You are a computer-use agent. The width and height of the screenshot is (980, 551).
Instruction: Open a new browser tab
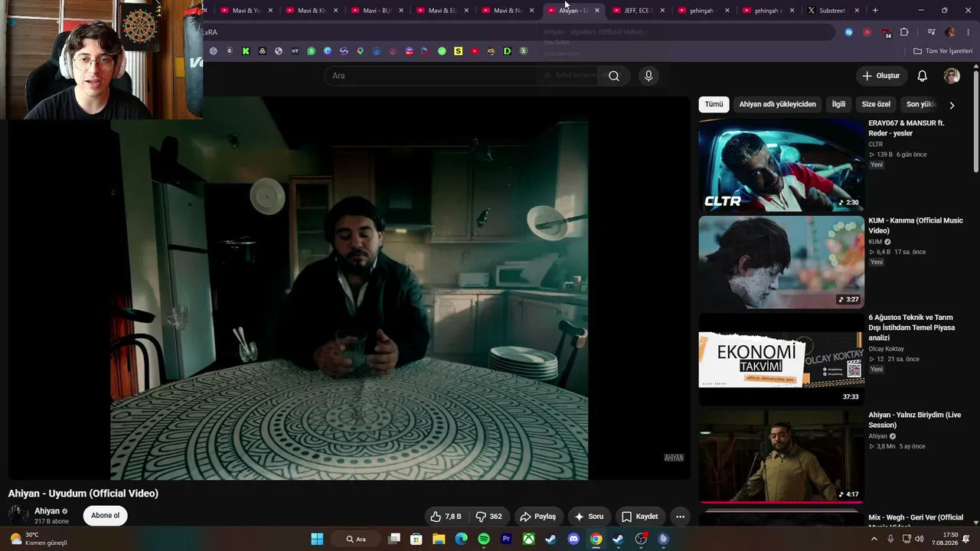point(875,11)
